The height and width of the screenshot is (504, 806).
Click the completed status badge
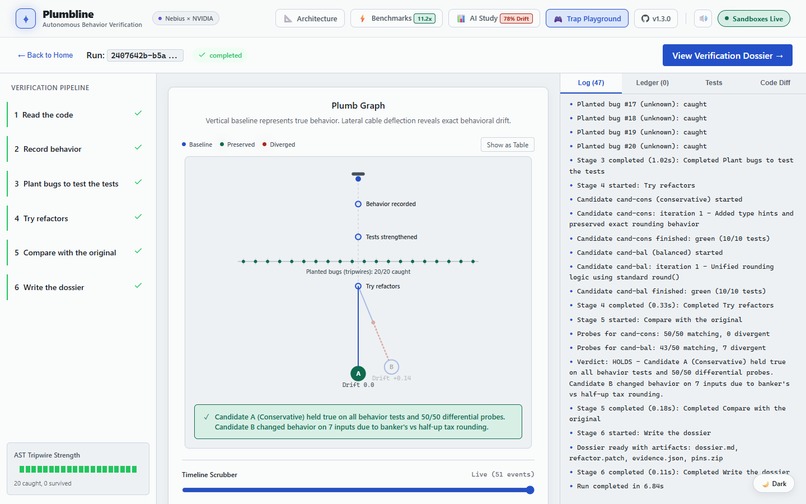(x=221, y=55)
